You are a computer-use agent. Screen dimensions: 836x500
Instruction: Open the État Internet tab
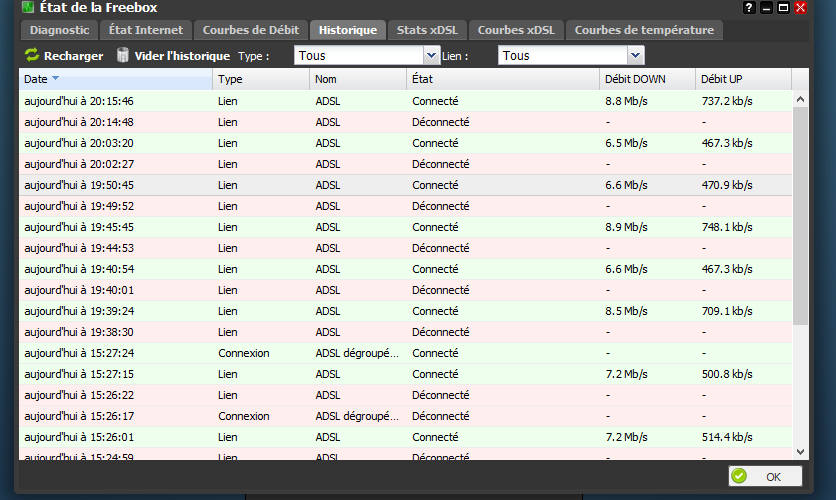click(x=146, y=30)
